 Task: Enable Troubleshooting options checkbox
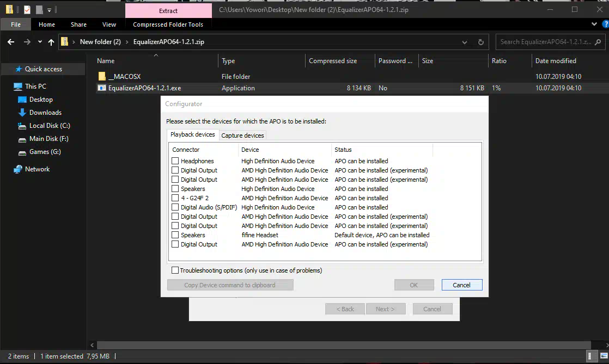[x=175, y=270]
